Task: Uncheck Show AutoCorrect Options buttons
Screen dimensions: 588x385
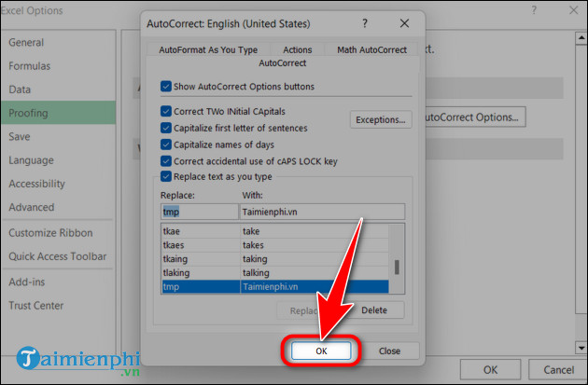Action: point(166,87)
